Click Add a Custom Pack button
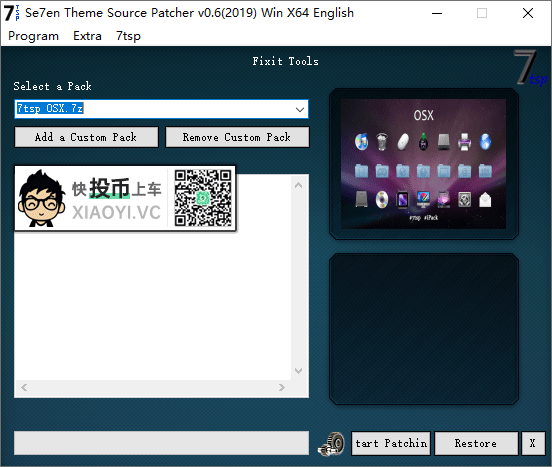The image size is (552, 467). pos(86,137)
